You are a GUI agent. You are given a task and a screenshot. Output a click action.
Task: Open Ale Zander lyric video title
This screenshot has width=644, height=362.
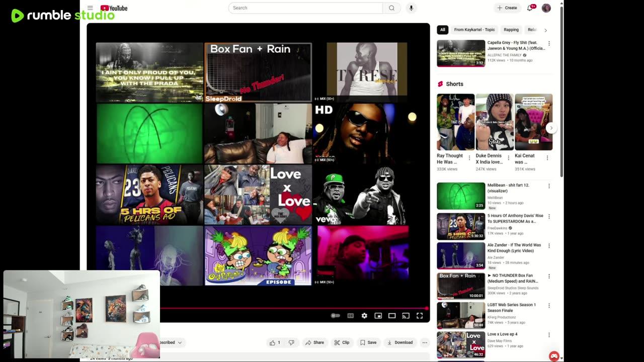click(514, 248)
